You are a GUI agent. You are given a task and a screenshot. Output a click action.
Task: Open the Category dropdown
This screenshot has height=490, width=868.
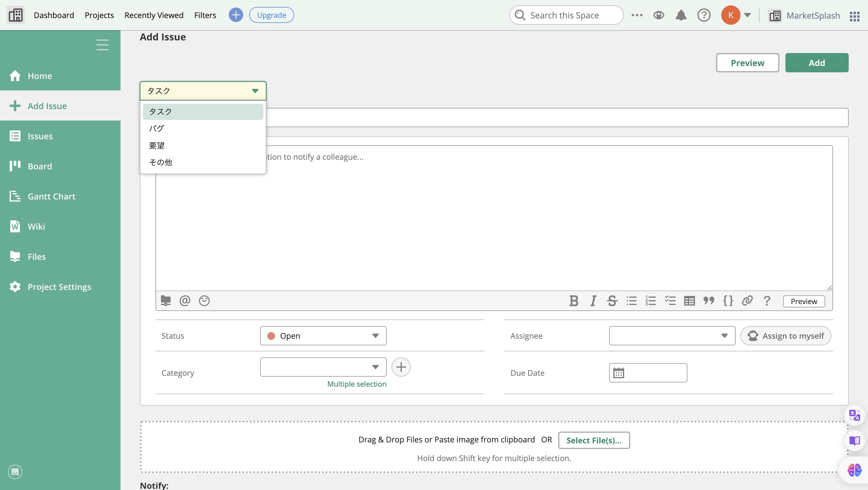(x=323, y=367)
